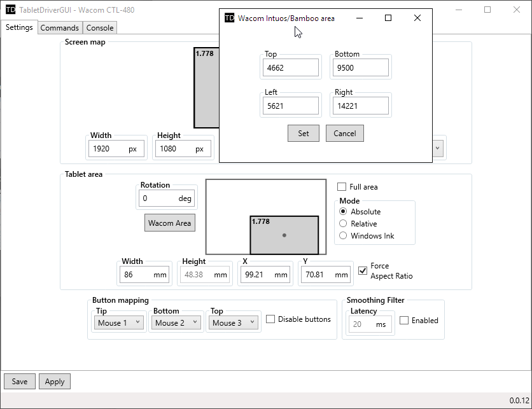Maximize the Wacom Intuos/Bamboo area dialog
This screenshot has width=532, height=409.
pos(388,18)
